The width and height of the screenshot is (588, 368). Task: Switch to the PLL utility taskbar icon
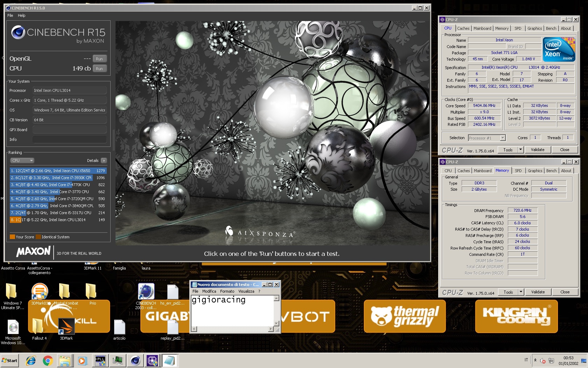pyautogui.click(x=100, y=361)
